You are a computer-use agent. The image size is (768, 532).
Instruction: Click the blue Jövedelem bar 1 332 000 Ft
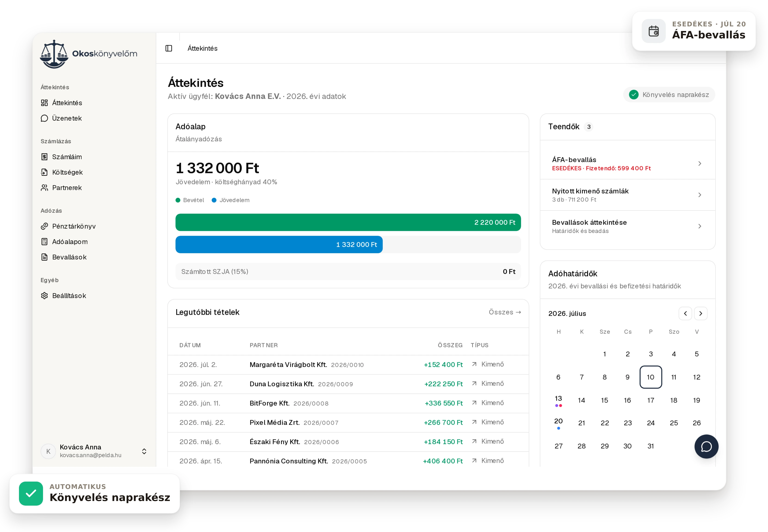(x=279, y=245)
